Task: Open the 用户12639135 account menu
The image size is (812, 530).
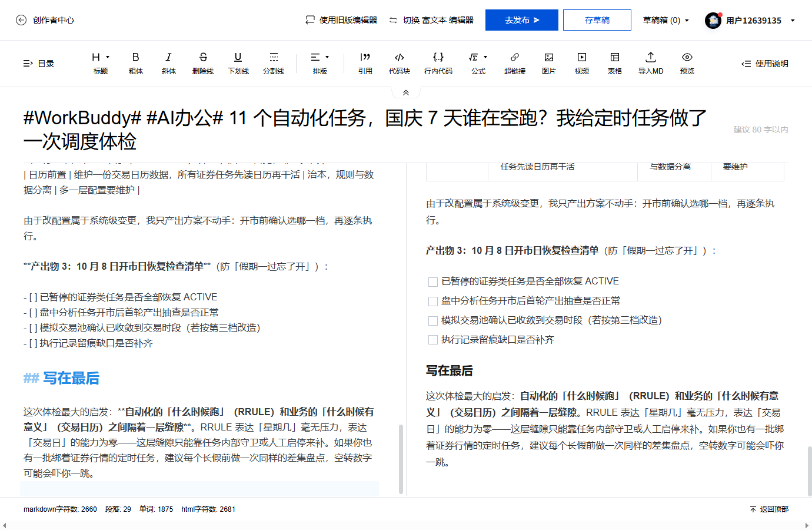Action: tap(760, 21)
